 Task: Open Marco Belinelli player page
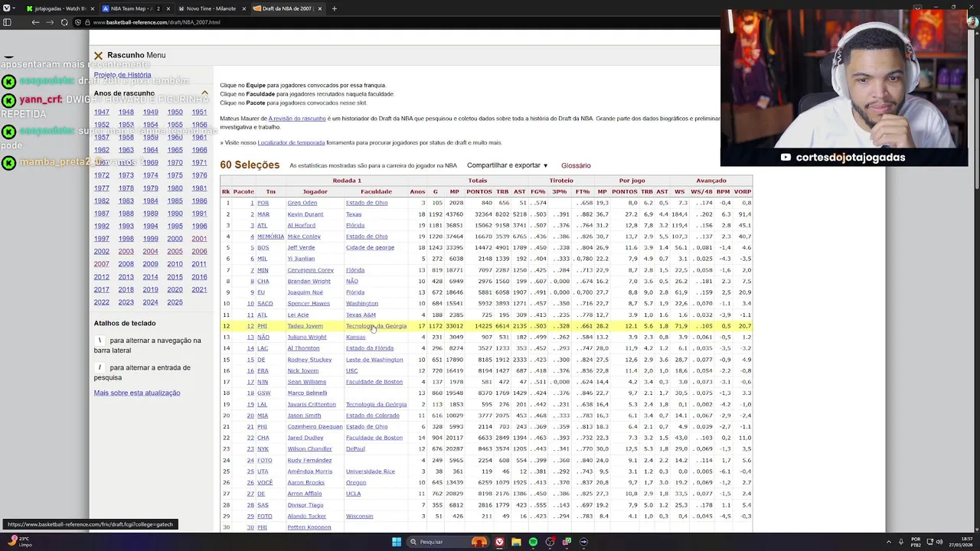point(307,393)
